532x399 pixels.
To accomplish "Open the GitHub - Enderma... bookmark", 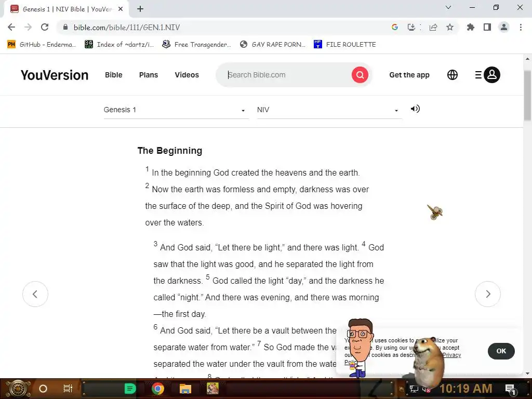I will click(42, 45).
